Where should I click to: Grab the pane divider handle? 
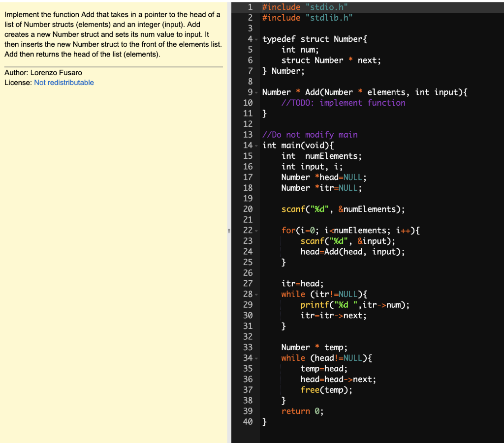pos(228,231)
